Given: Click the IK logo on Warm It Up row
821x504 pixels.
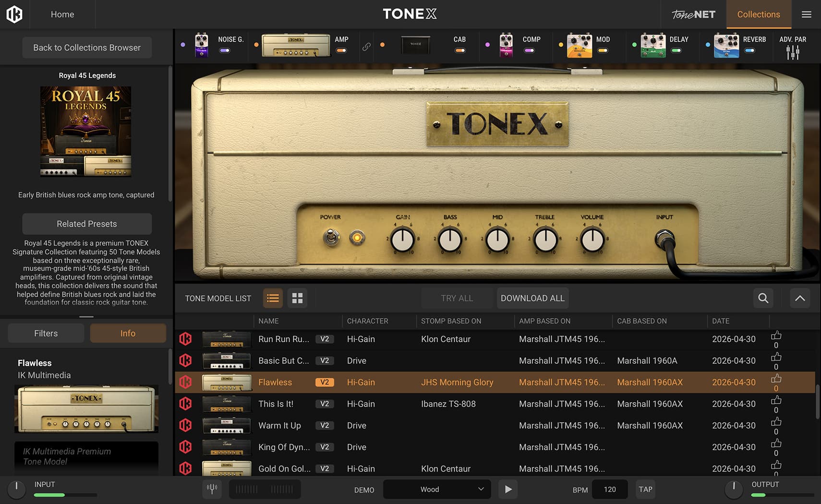Looking at the screenshot, I should 185,425.
